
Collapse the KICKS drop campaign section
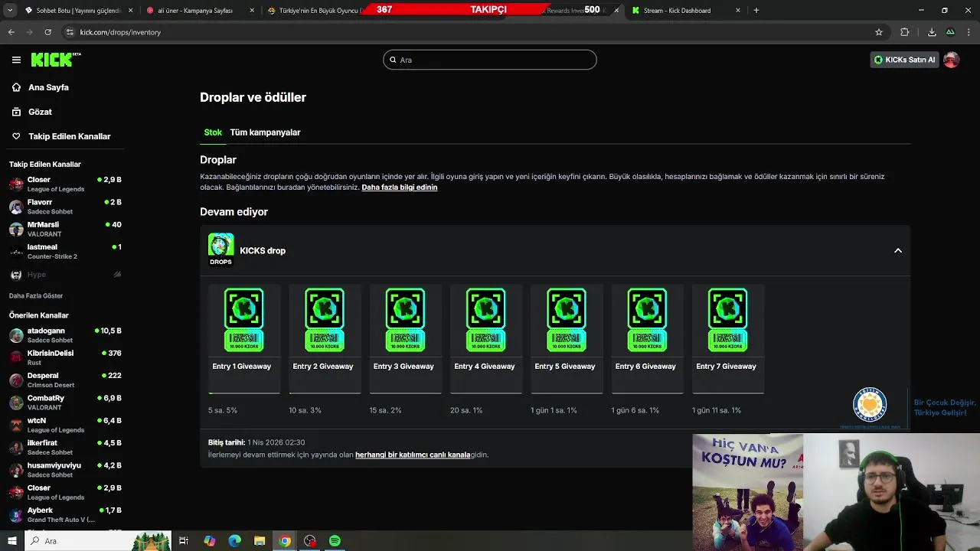(898, 251)
